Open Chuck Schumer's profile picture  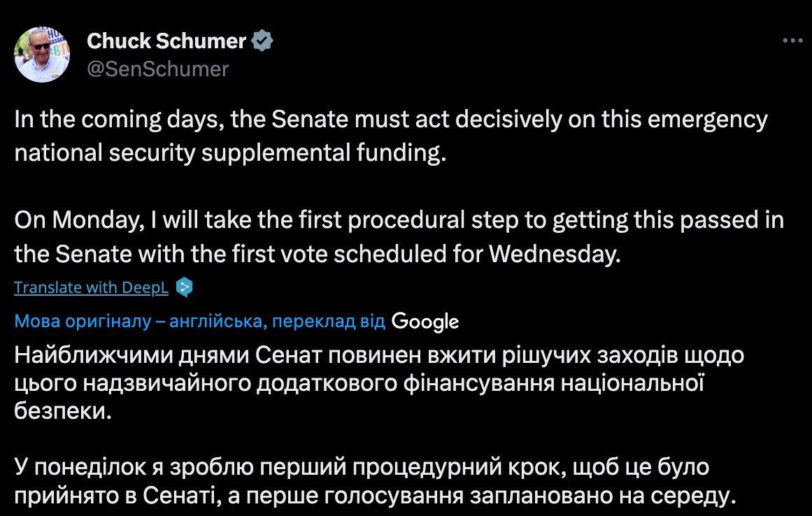(x=41, y=55)
